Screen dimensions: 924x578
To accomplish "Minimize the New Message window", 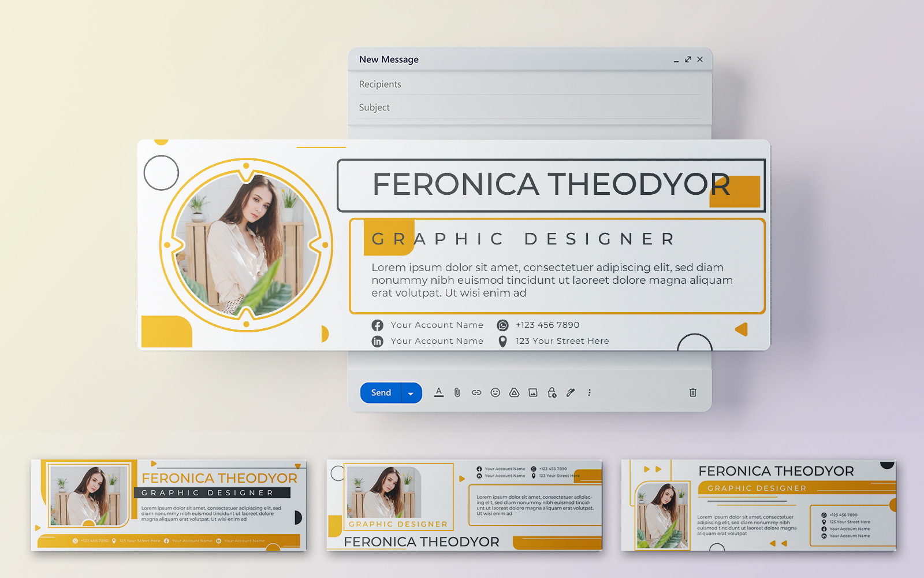I will coord(676,60).
